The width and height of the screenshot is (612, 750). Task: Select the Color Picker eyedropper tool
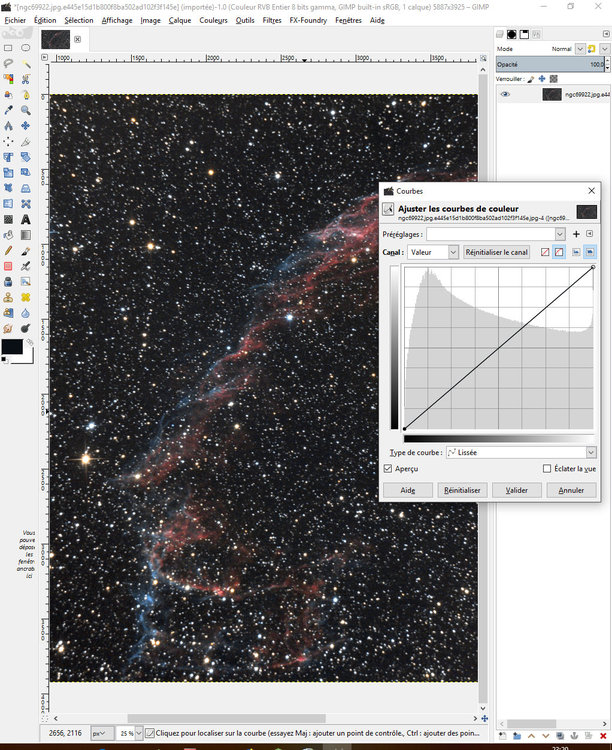click(x=8, y=110)
